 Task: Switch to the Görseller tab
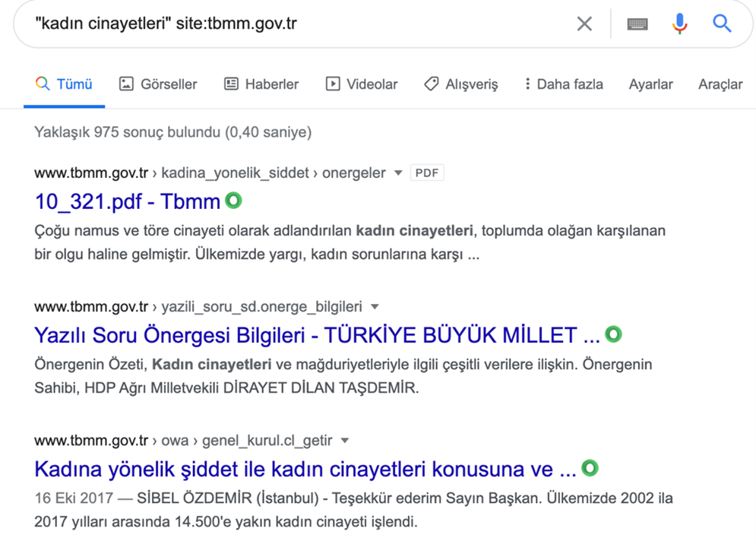[x=158, y=84]
